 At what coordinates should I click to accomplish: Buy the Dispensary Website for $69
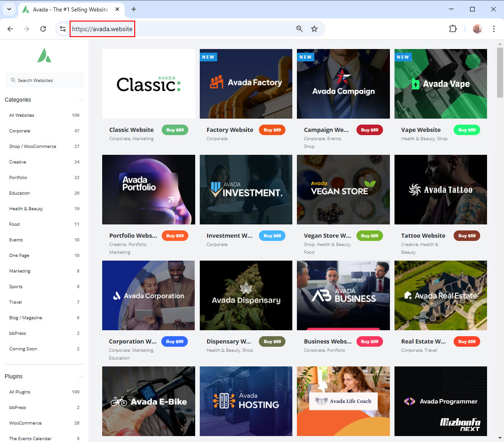[x=272, y=341]
